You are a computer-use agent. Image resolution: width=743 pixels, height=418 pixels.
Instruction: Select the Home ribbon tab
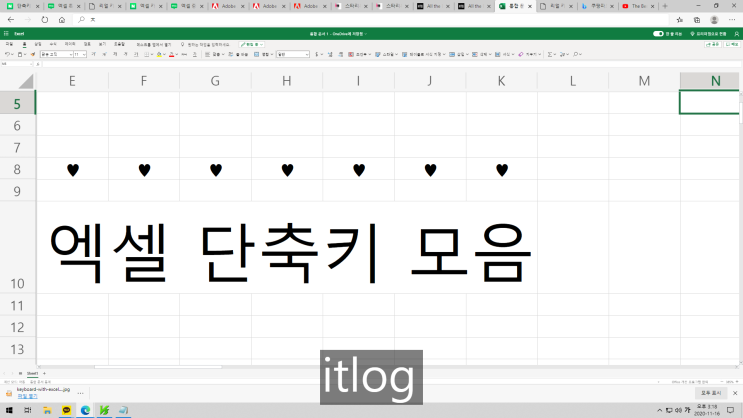click(x=24, y=44)
